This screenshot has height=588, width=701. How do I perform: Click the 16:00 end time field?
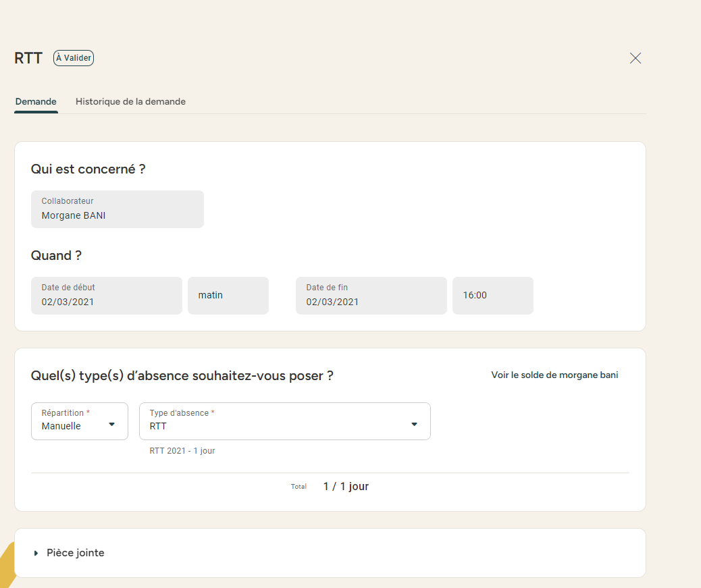pyautogui.click(x=492, y=296)
